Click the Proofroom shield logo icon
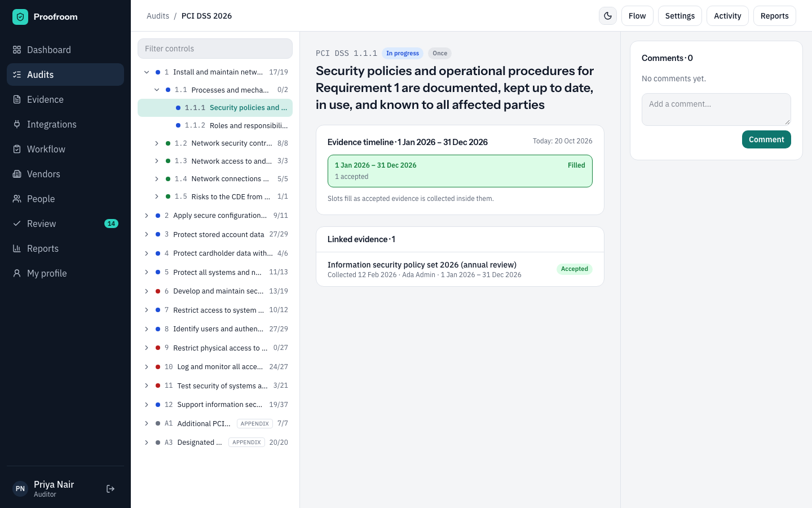The width and height of the screenshot is (812, 508). tap(20, 17)
